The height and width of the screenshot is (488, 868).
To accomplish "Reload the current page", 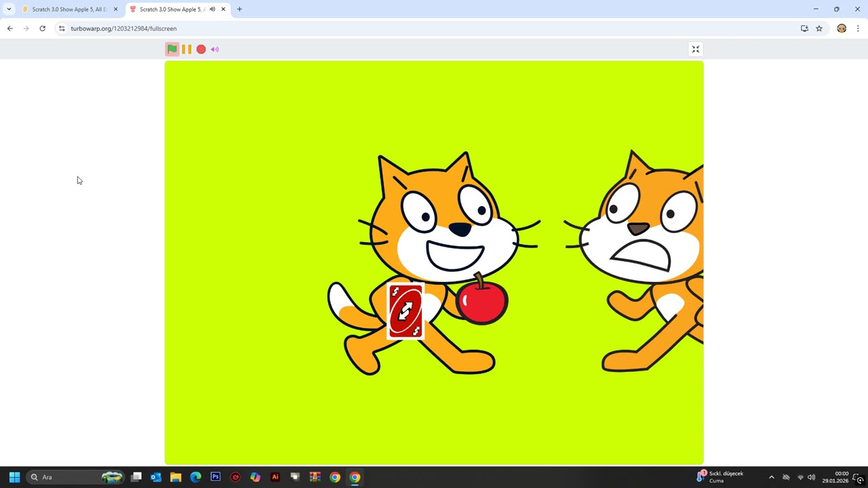I will tap(42, 28).
